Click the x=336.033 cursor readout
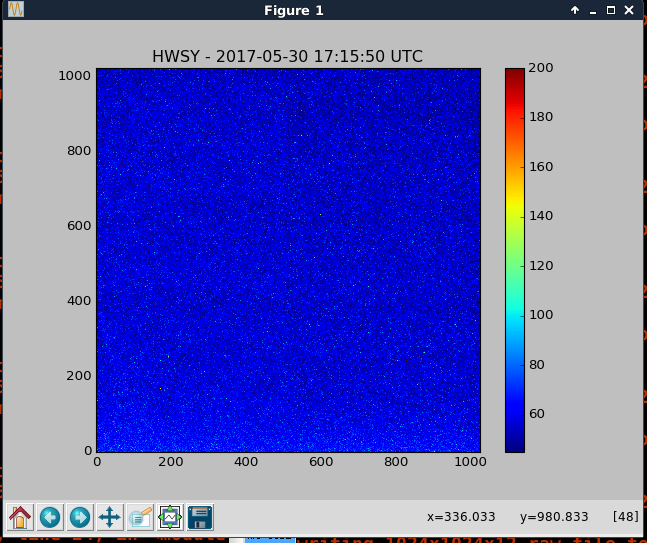This screenshot has width=647, height=543. [461, 517]
